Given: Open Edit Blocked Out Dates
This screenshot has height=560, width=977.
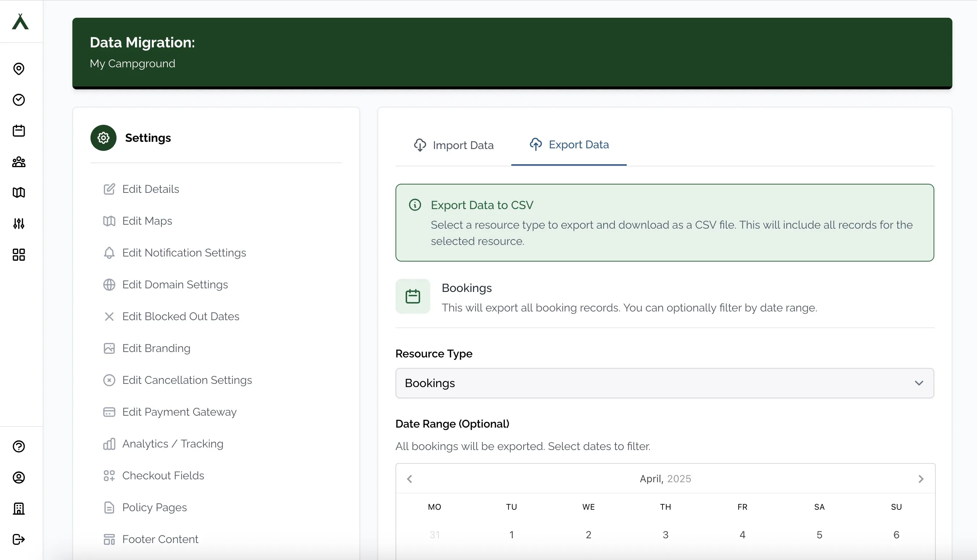Looking at the screenshot, I should (x=181, y=316).
